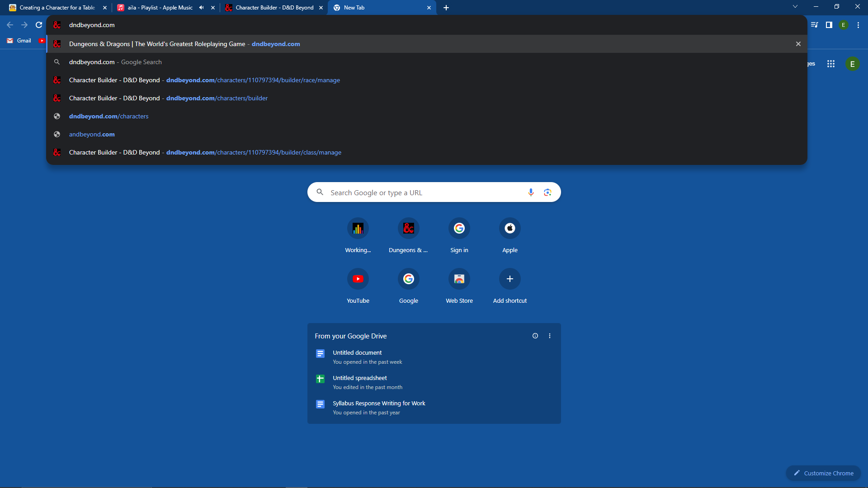Activate voice search in the search box
The image size is (868, 488).
click(x=531, y=192)
